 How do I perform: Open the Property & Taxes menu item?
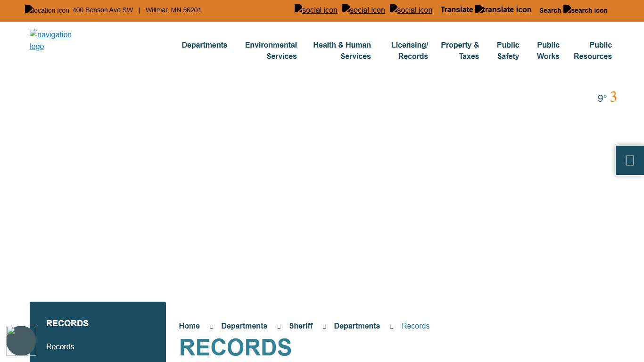pyautogui.click(x=460, y=50)
